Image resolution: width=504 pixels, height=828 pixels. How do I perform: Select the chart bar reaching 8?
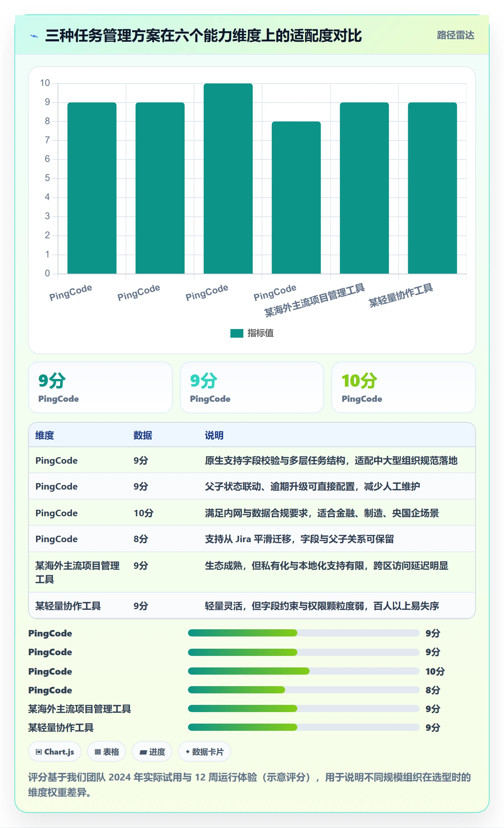296,198
